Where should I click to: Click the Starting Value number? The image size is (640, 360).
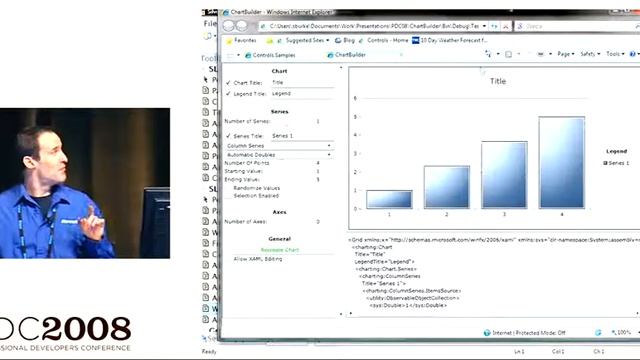coord(318,171)
